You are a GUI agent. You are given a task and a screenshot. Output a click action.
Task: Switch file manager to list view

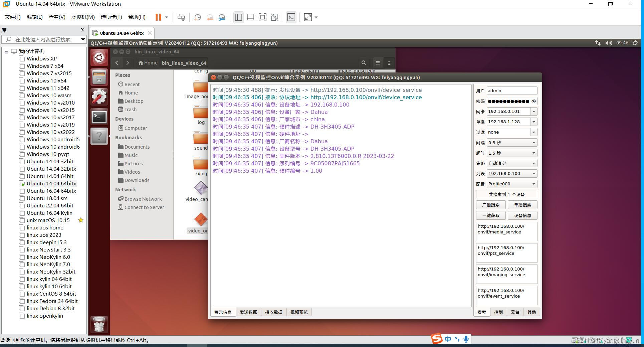pyautogui.click(x=378, y=63)
